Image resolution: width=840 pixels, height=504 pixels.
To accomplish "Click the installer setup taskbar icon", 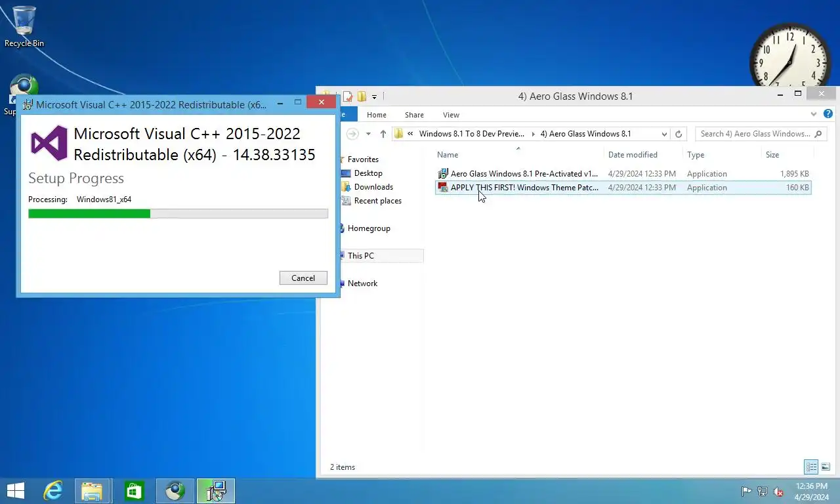I will [215, 491].
